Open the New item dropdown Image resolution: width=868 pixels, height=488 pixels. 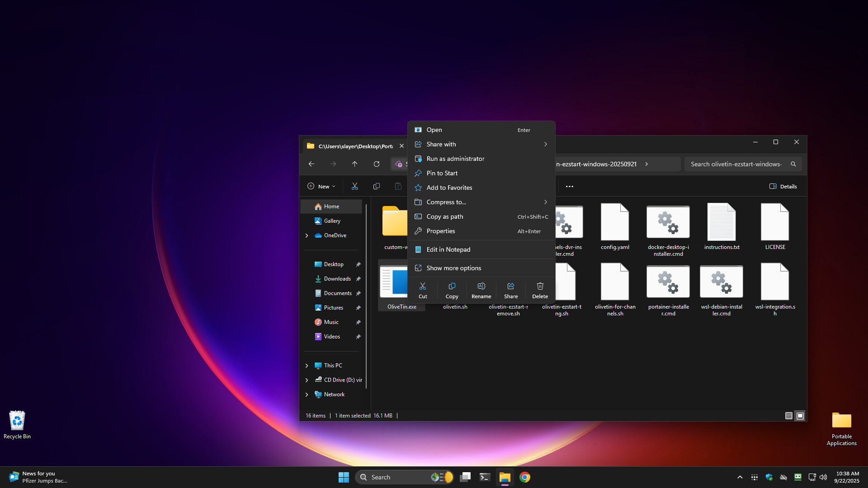(321, 186)
